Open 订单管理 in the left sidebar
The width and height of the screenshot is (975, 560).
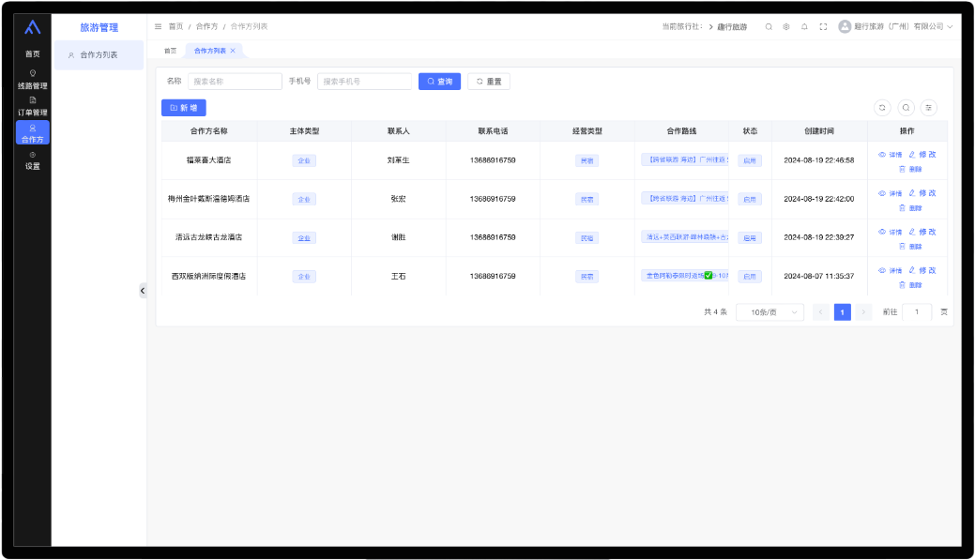tap(33, 106)
